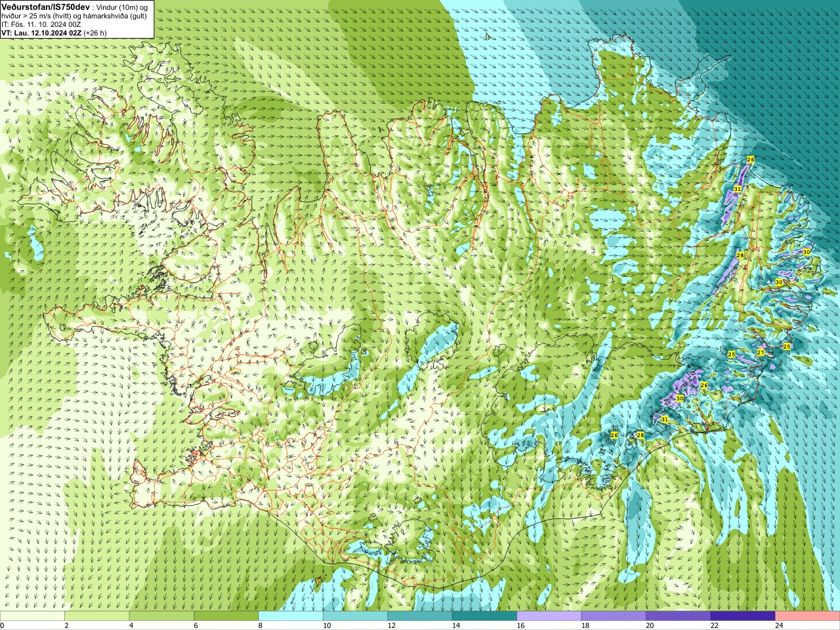
Task: Click the initial time 'IT: Fös. 11. 10. 2024 00Z'
Action: [x=41, y=24]
